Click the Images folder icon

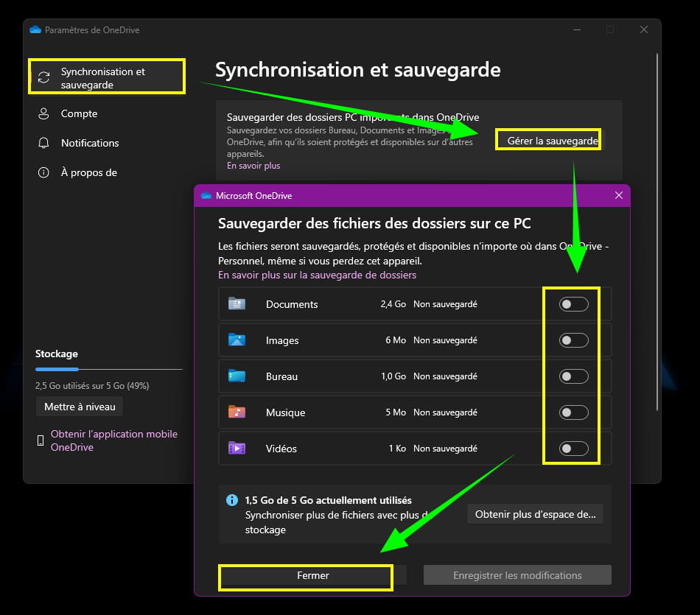click(237, 340)
